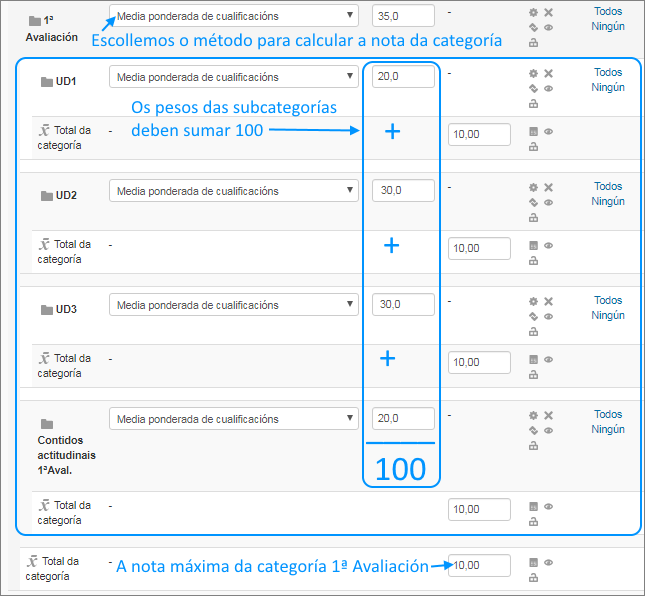Open settings gear for UD1 category
Image resolution: width=645 pixels, height=596 pixels.
(533, 73)
